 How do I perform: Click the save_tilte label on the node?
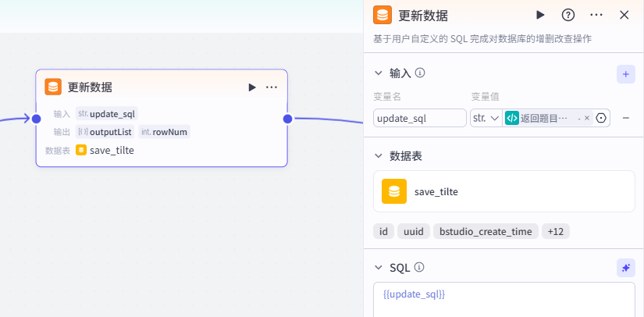tap(112, 150)
